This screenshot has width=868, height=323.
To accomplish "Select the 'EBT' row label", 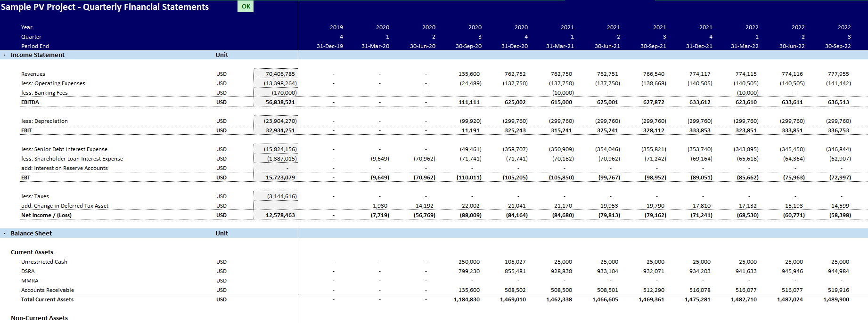I will pos(25,178).
